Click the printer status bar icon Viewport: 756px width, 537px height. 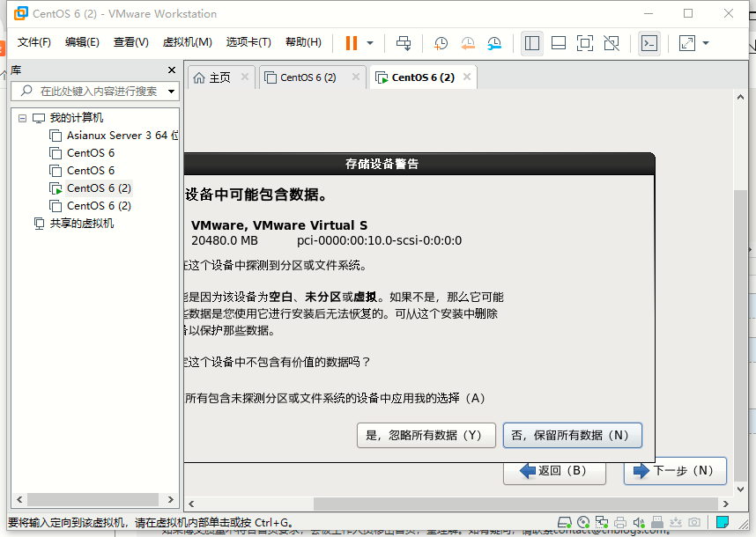coord(620,523)
